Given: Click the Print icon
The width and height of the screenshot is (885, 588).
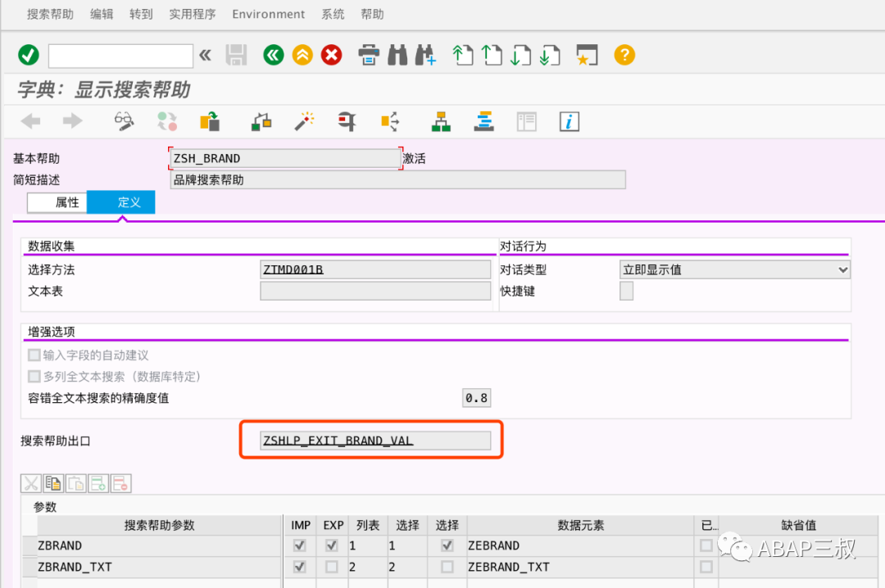Looking at the screenshot, I should 369,56.
